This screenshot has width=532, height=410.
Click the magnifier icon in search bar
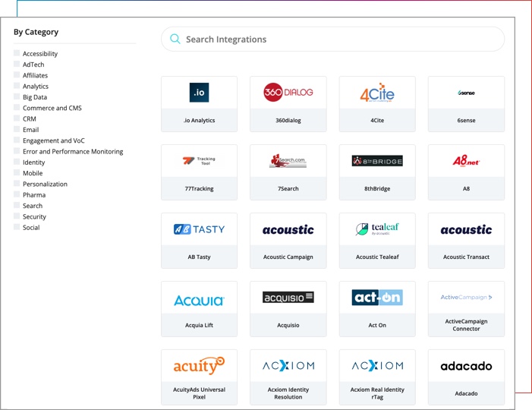tap(175, 39)
